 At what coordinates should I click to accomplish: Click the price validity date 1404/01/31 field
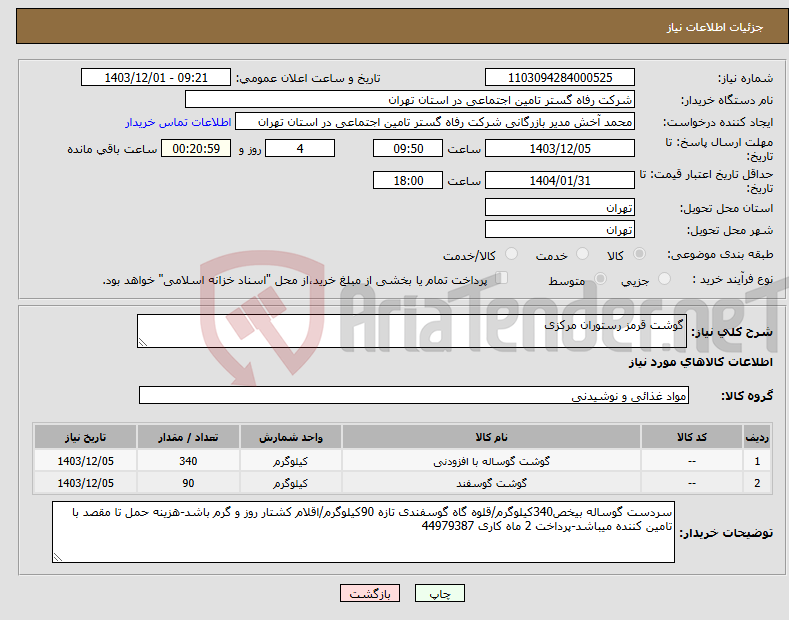(560, 180)
